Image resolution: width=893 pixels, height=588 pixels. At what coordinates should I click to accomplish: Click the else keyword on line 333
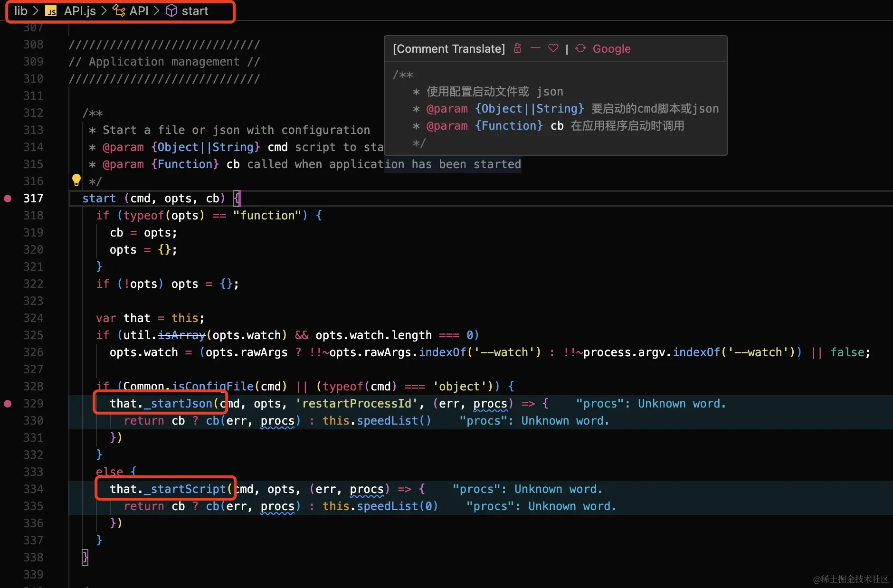(x=110, y=472)
